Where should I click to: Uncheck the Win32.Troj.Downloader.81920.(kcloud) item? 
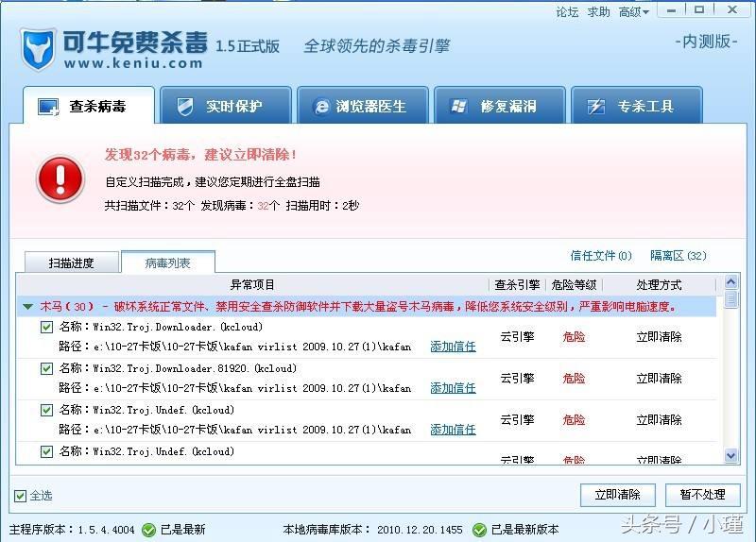(x=46, y=368)
